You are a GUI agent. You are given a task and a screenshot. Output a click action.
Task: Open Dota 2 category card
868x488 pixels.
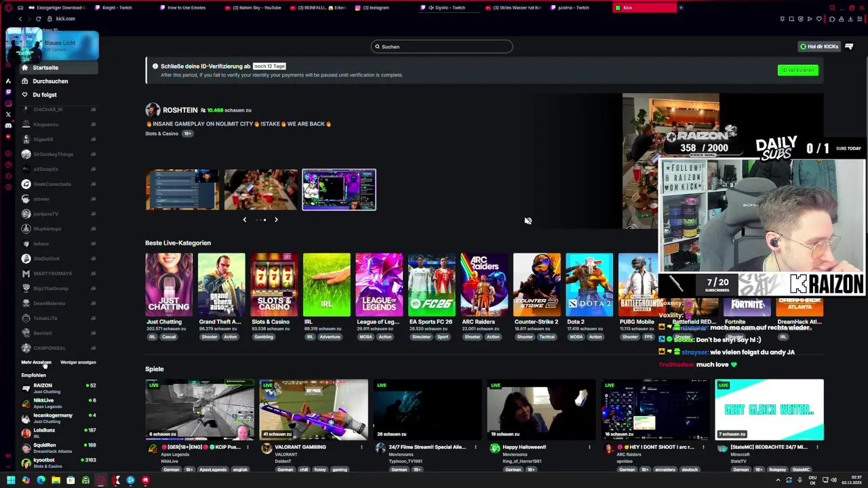[589, 285]
